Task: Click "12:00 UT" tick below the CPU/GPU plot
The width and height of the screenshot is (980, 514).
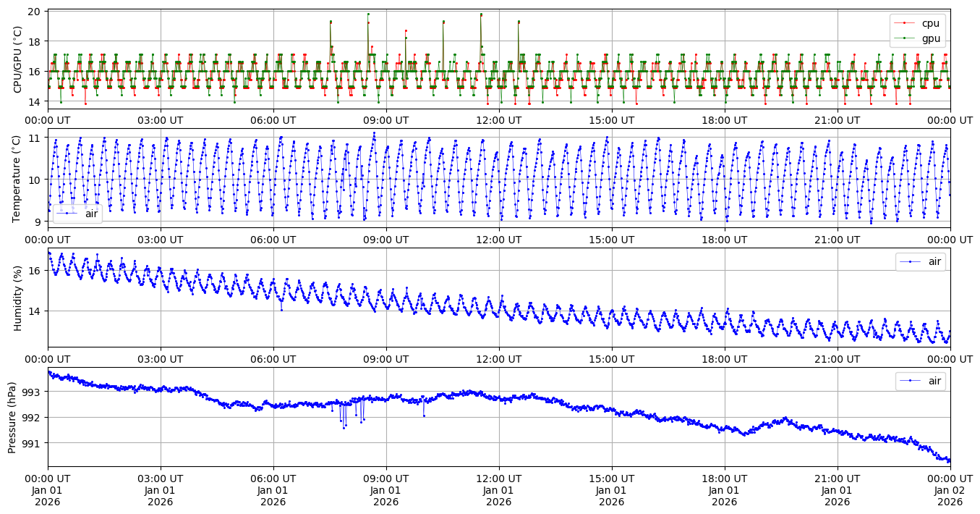Action: [498, 120]
